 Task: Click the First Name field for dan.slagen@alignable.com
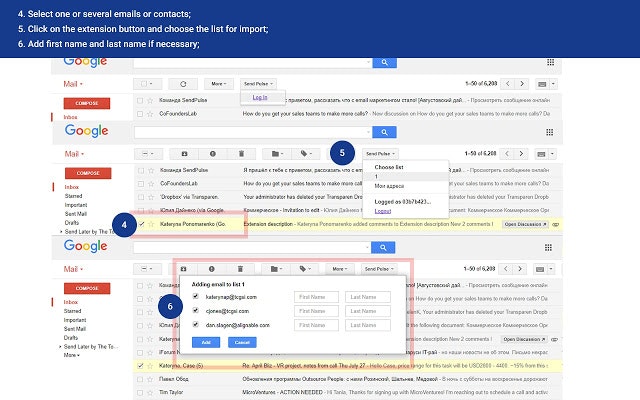click(316, 325)
